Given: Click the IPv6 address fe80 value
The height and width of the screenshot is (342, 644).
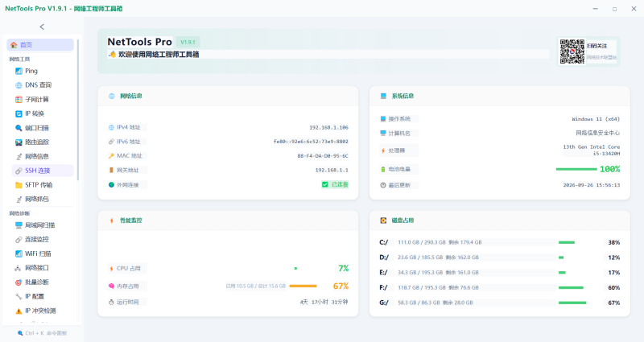Looking at the screenshot, I should (311, 142).
